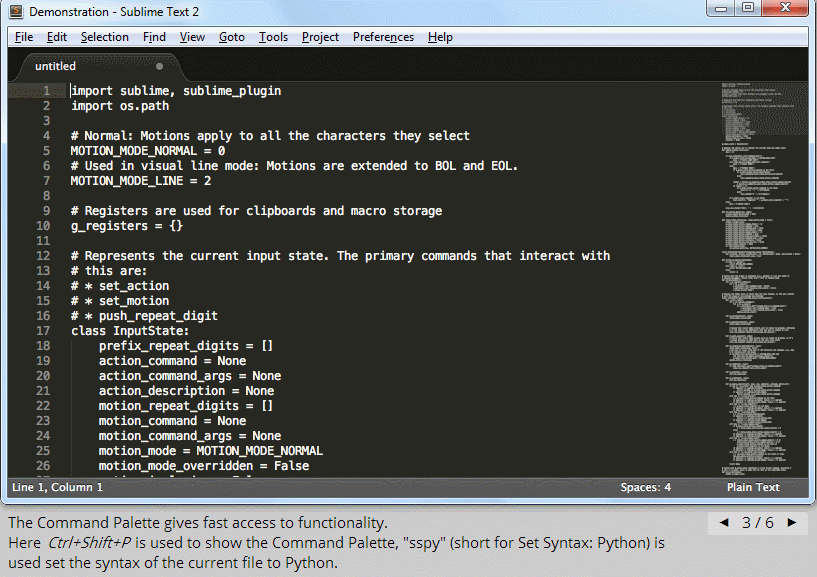Click 'prefix_repeat_digits = []' line

coord(186,346)
